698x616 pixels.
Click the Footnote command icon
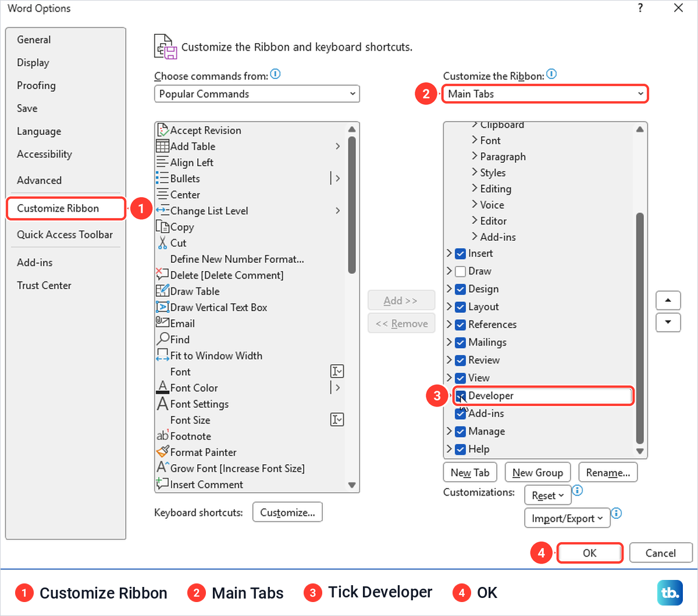pos(163,436)
